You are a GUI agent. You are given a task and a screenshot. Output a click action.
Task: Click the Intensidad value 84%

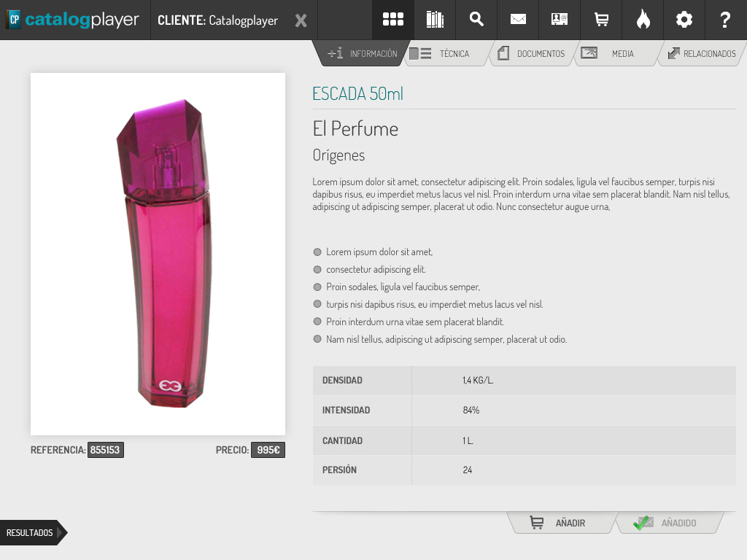[x=471, y=410]
